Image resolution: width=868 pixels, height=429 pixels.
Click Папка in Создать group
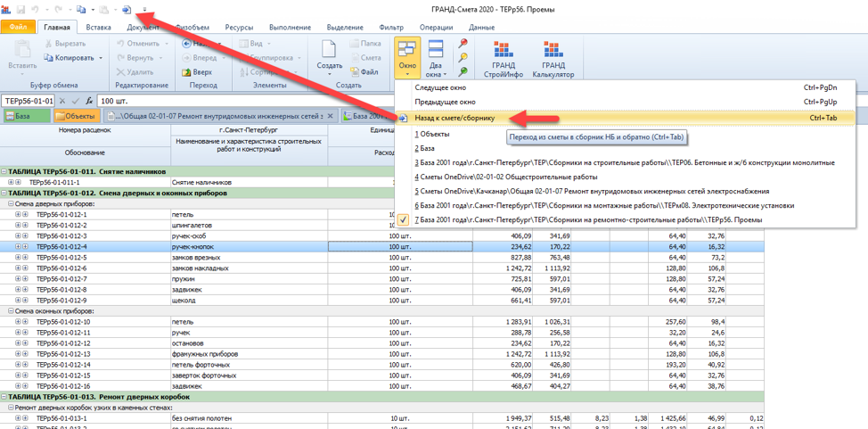(x=366, y=44)
